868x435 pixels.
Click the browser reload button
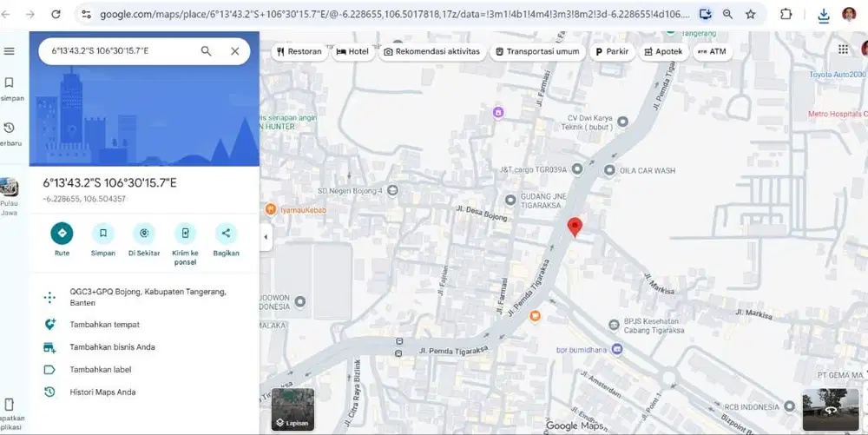tap(56, 15)
